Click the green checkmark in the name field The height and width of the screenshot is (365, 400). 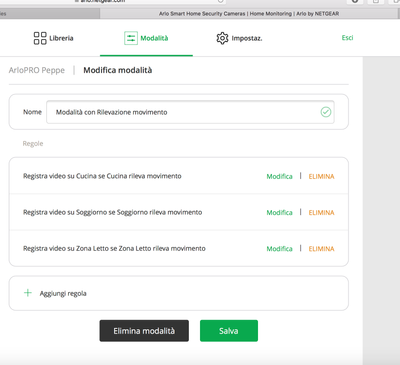pyautogui.click(x=326, y=112)
